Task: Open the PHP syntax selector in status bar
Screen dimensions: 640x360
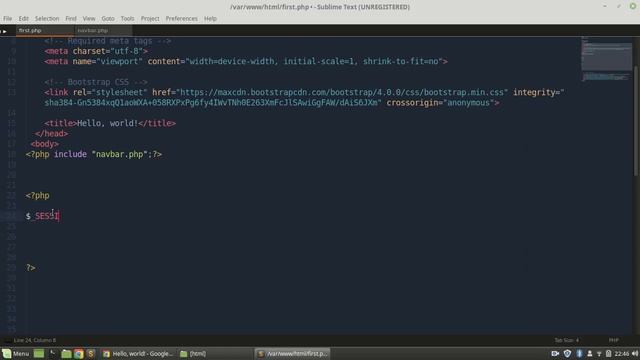Action: coord(613,340)
